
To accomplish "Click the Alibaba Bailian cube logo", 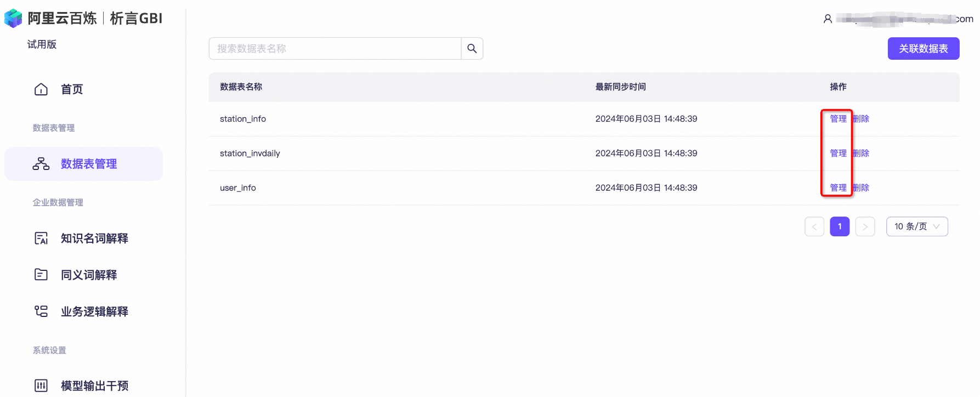I will pyautogui.click(x=13, y=18).
